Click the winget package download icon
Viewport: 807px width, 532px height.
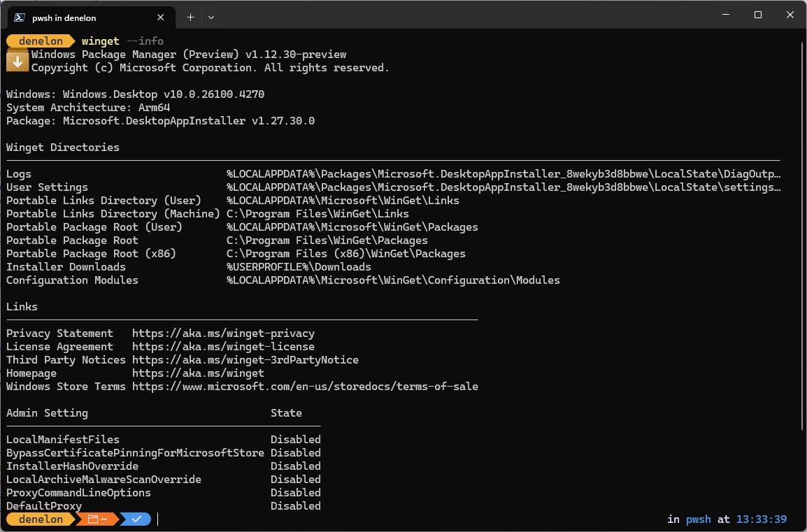click(17, 61)
